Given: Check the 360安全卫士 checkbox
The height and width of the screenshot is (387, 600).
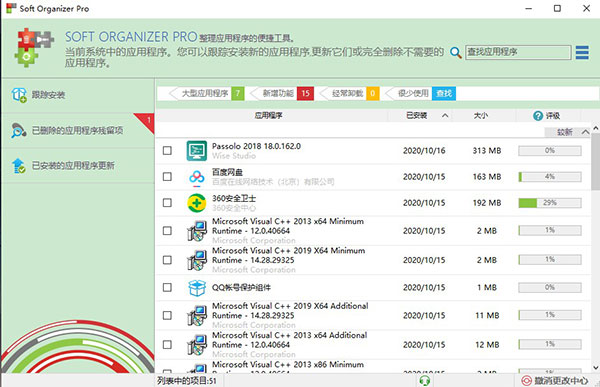Looking at the screenshot, I should [x=167, y=202].
